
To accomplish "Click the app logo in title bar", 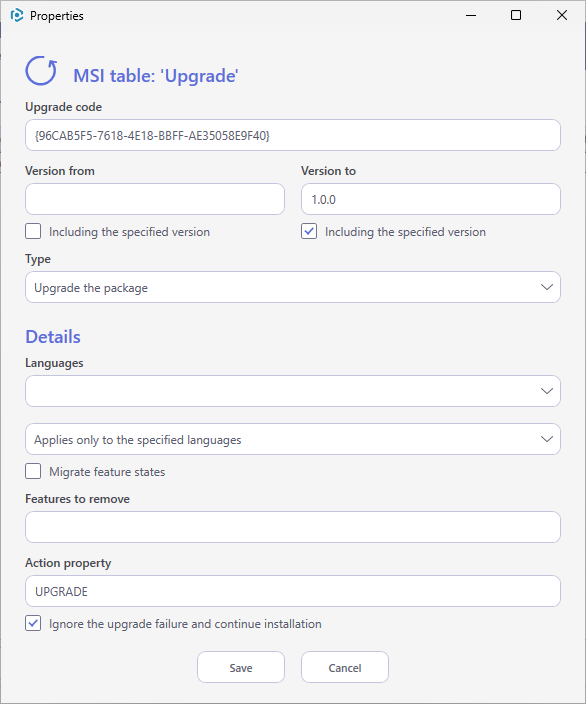I will [x=17, y=16].
